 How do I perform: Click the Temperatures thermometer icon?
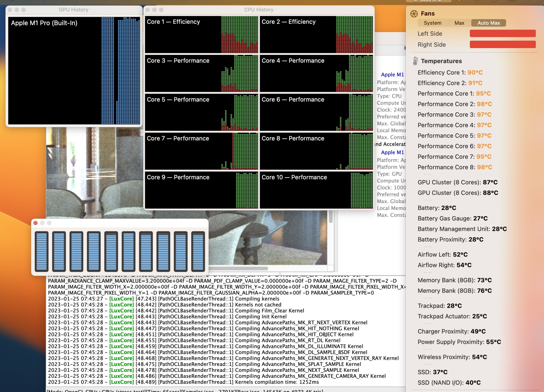point(415,61)
